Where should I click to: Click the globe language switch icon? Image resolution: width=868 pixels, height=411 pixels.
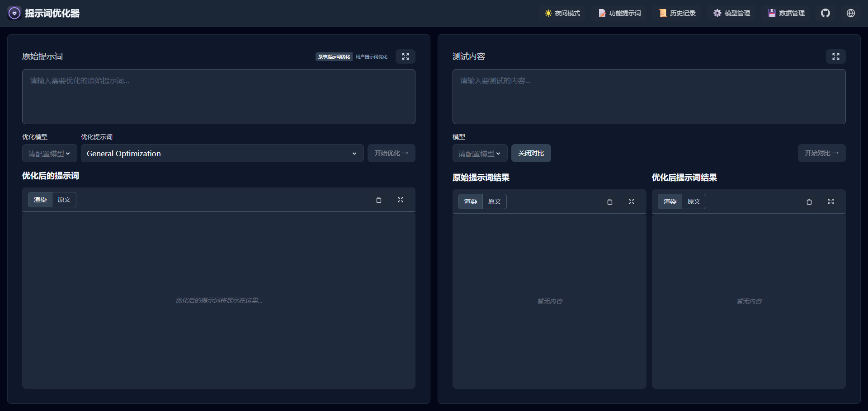pyautogui.click(x=850, y=13)
